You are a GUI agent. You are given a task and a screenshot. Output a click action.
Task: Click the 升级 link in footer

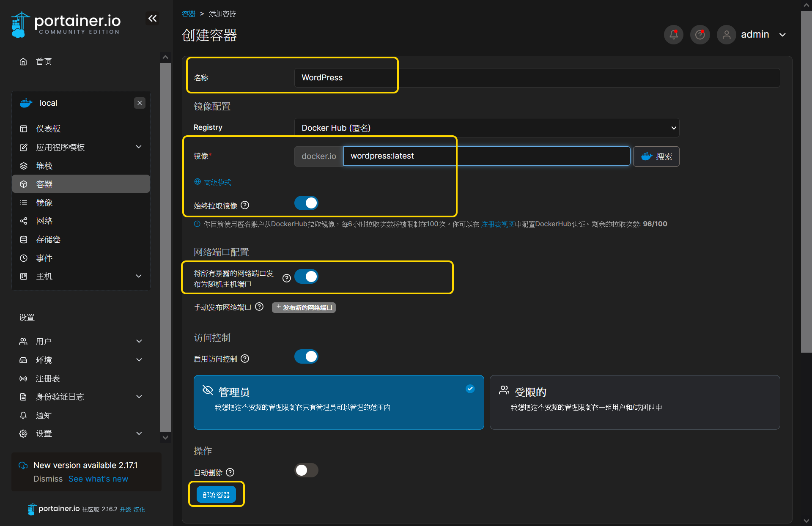(125, 510)
